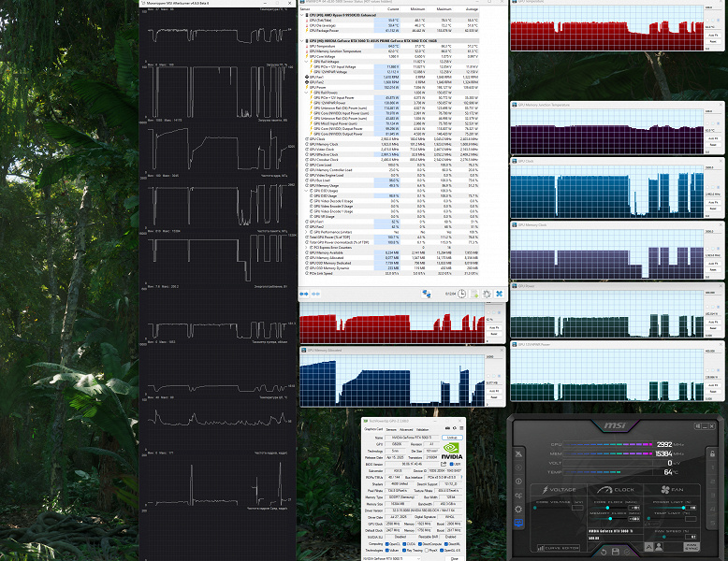Click Afterburner Kombustor icon in left sidebar

click(x=518, y=467)
